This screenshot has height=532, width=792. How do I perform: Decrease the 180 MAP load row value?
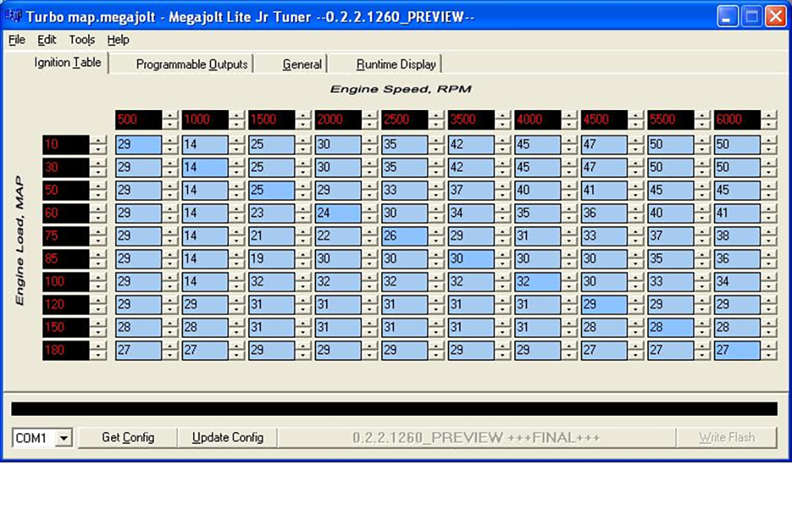click(x=97, y=355)
